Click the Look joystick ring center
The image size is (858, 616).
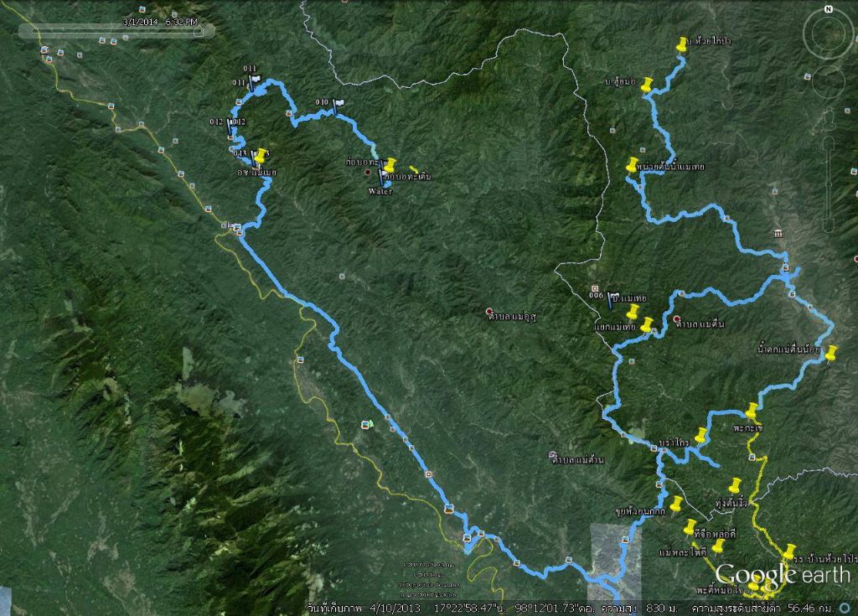click(828, 34)
